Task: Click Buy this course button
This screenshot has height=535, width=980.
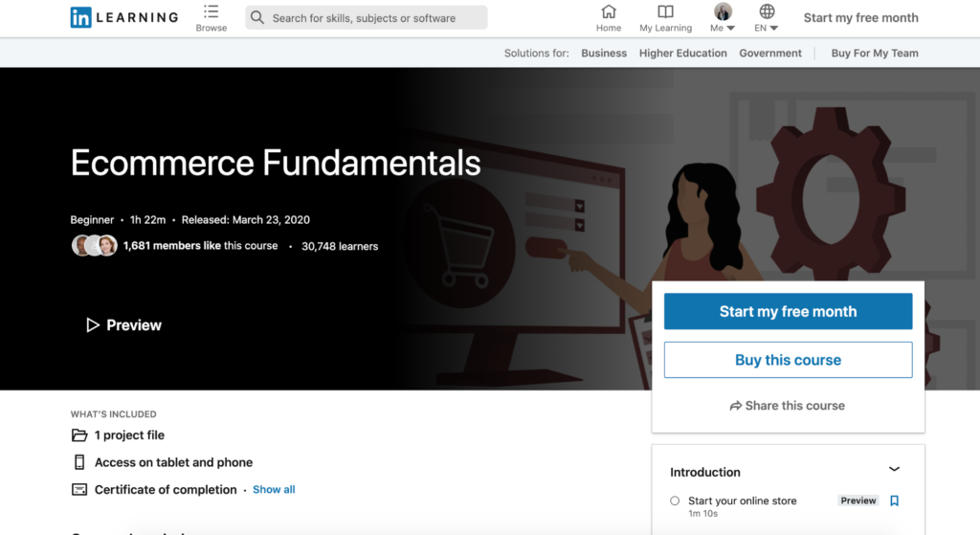Action: [789, 360]
